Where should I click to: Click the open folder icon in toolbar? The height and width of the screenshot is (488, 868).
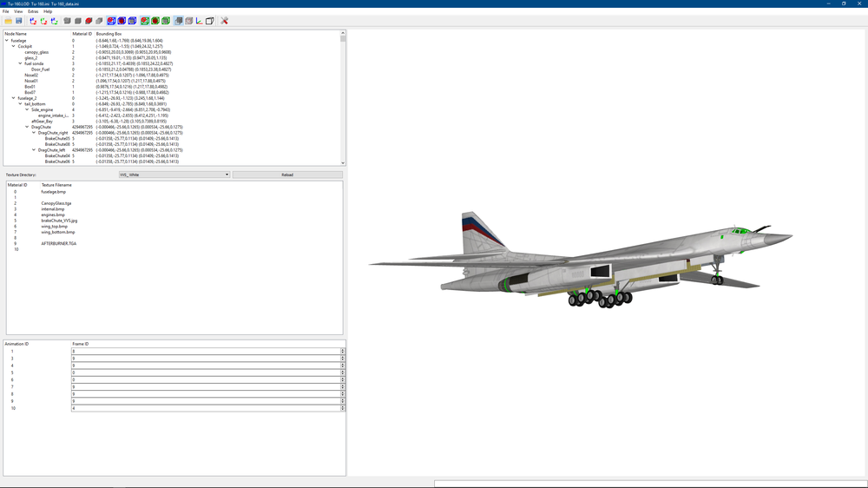coord(9,21)
